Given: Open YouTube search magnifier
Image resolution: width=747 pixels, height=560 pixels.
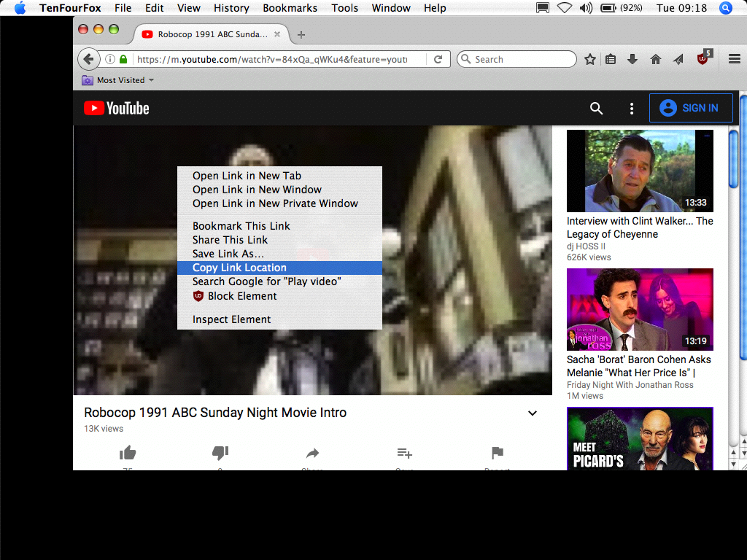Looking at the screenshot, I should coord(596,109).
